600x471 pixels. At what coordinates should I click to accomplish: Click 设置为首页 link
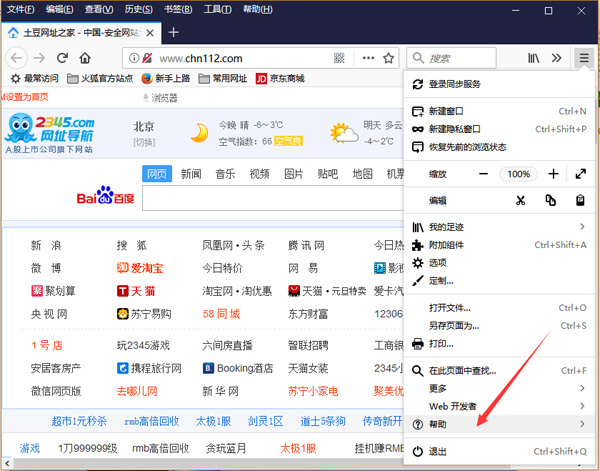coord(25,97)
